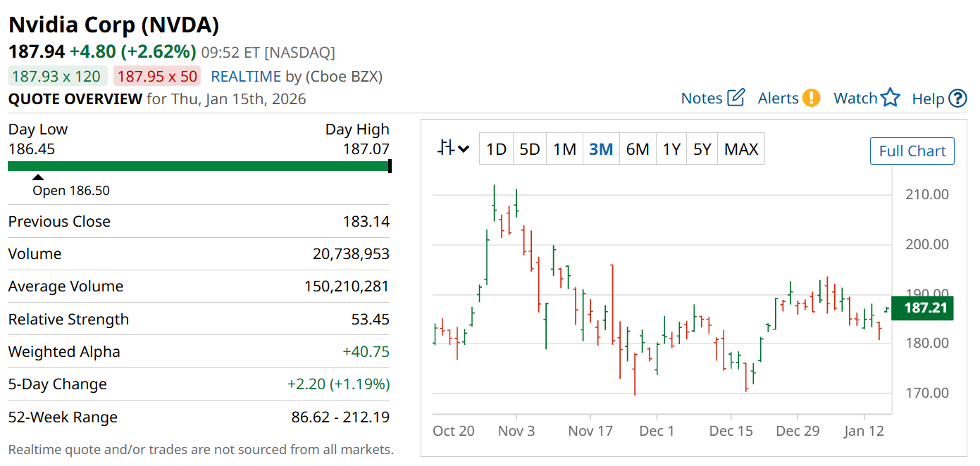Select the 5D chart range
The image size is (980, 466).
pyautogui.click(x=529, y=149)
